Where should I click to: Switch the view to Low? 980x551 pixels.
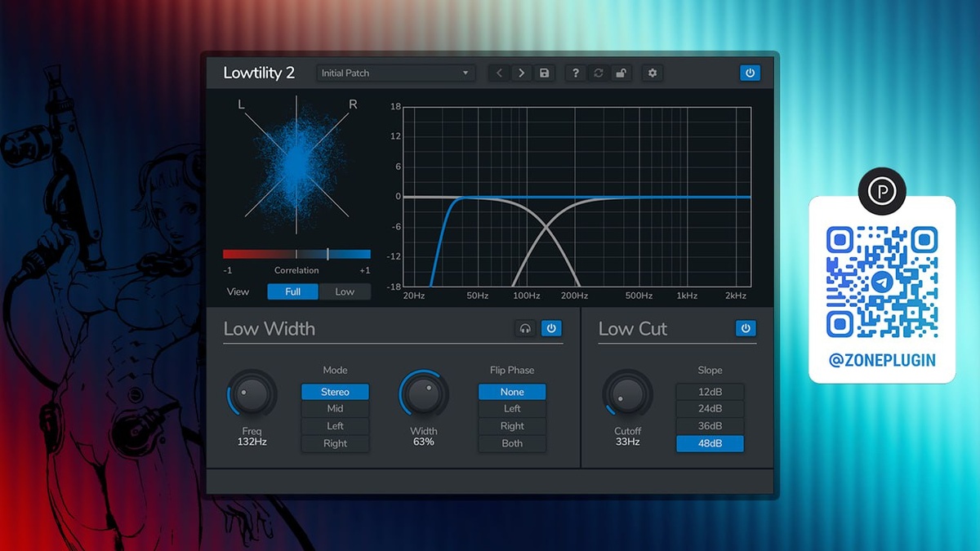[345, 291]
